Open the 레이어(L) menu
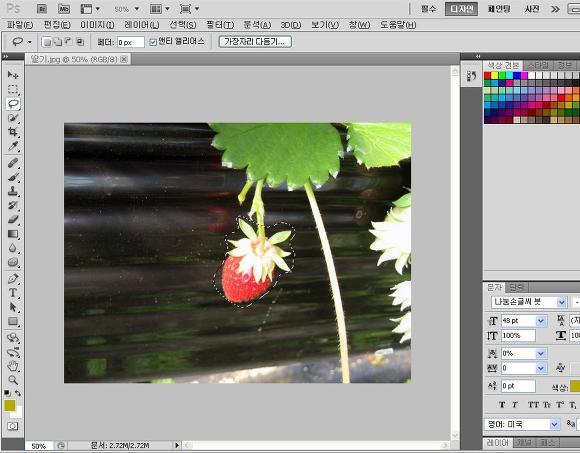580x453 pixels. (142, 25)
